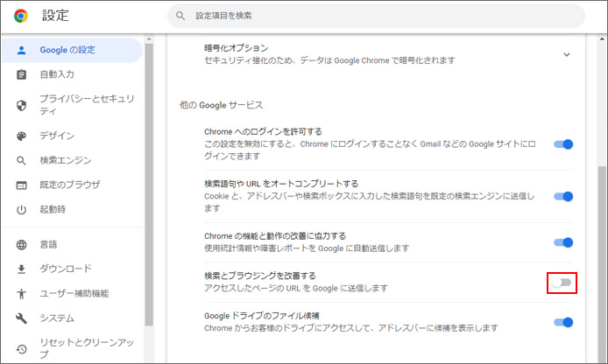Screen dimensions: 608x364
Task: Expand the 暗号化オプション chevron
Action: (x=567, y=54)
